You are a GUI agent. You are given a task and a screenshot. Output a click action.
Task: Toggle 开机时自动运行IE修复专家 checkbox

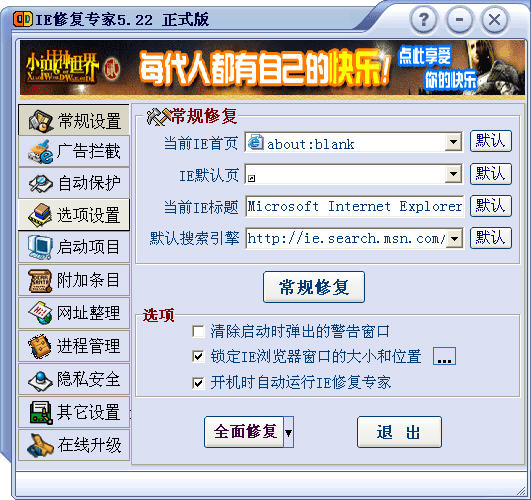(x=198, y=383)
